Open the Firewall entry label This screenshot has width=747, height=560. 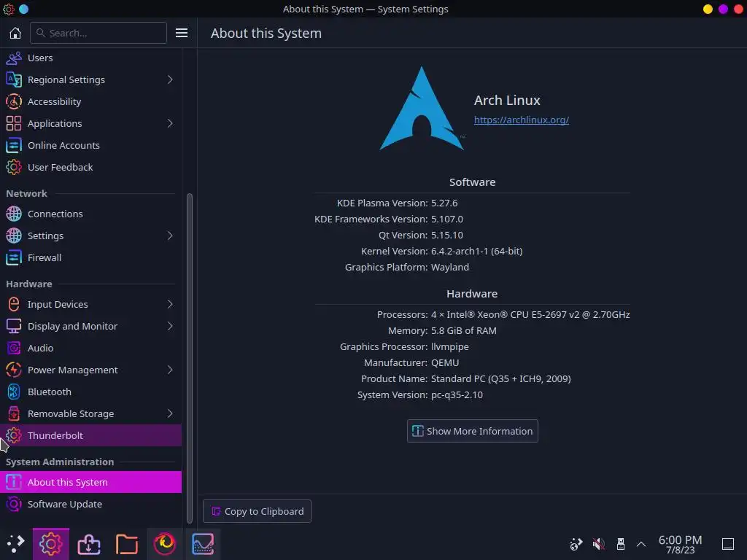click(44, 257)
